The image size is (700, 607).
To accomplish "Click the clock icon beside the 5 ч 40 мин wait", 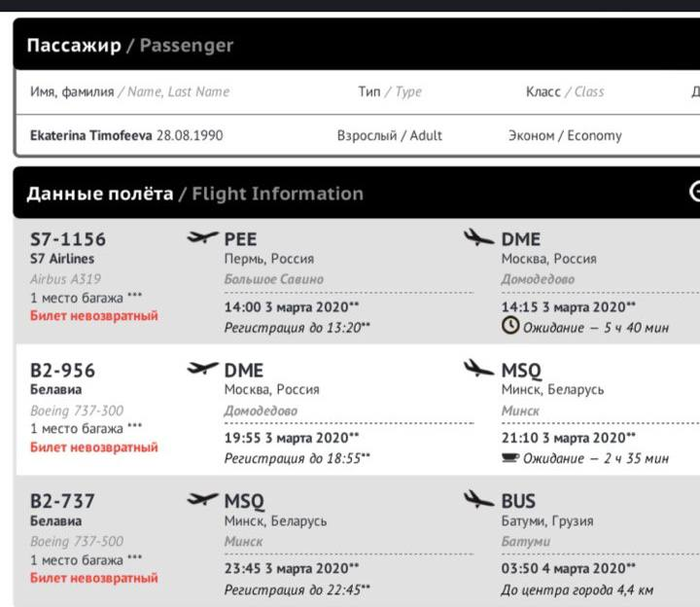I will click(x=510, y=326).
